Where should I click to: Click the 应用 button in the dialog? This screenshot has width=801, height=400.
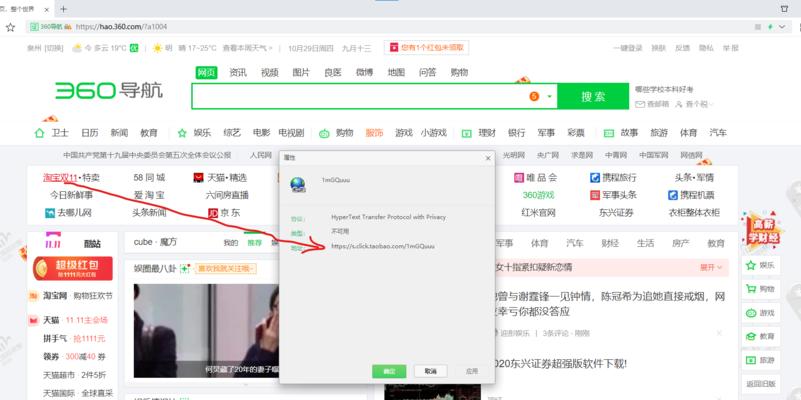click(x=472, y=371)
